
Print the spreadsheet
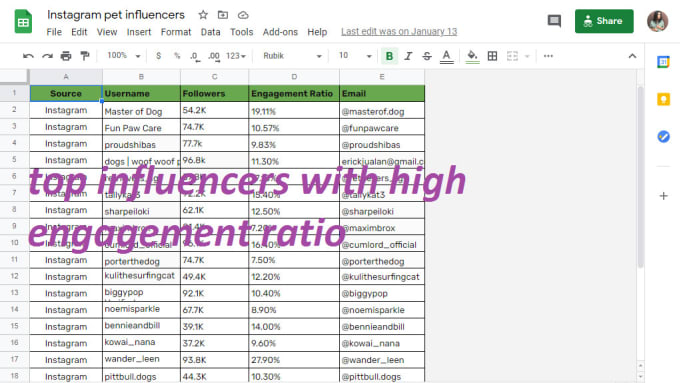(x=66, y=56)
